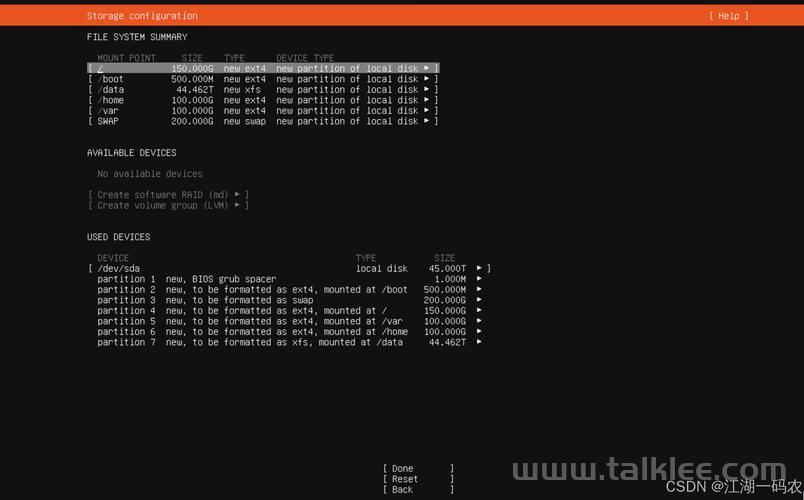Screen dimensions: 804x500
Task: Click the 'new swap' type text
Action: [x=245, y=121]
